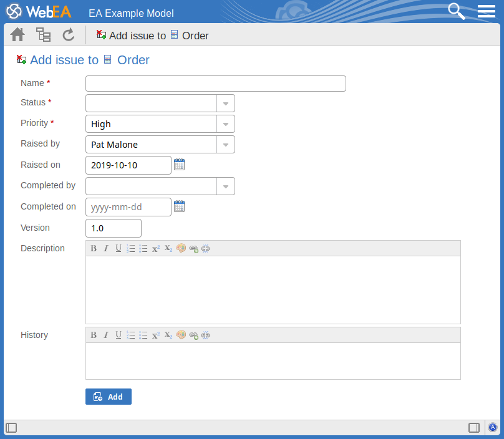Open the search magnifier in header
The width and height of the screenshot is (504, 439).
[457, 11]
